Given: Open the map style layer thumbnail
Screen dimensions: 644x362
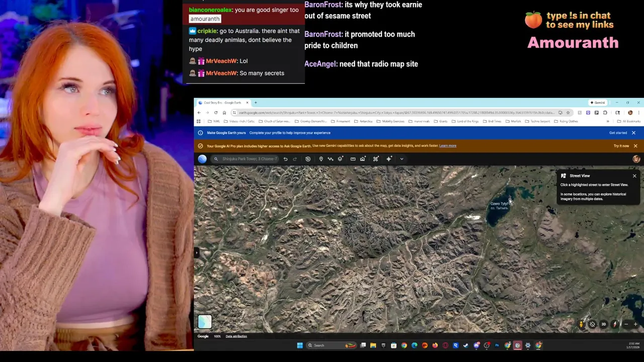Looking at the screenshot, I should (x=205, y=322).
